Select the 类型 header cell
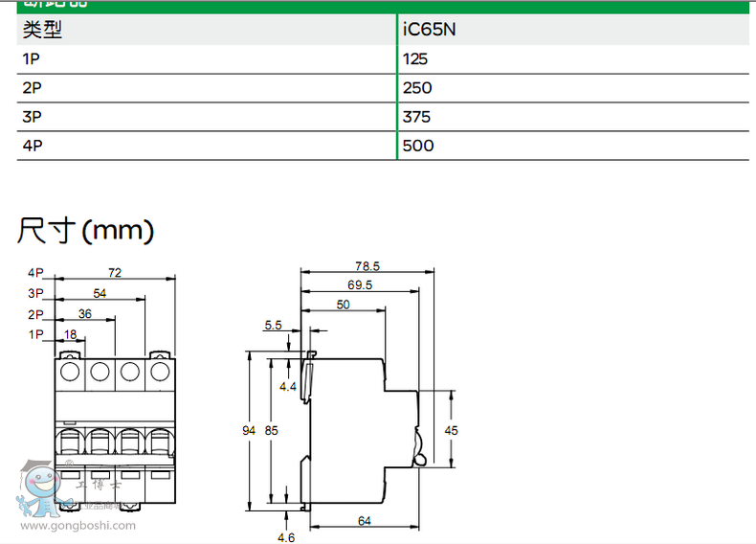Image resolution: width=756 pixels, height=544 pixels. click(42, 30)
